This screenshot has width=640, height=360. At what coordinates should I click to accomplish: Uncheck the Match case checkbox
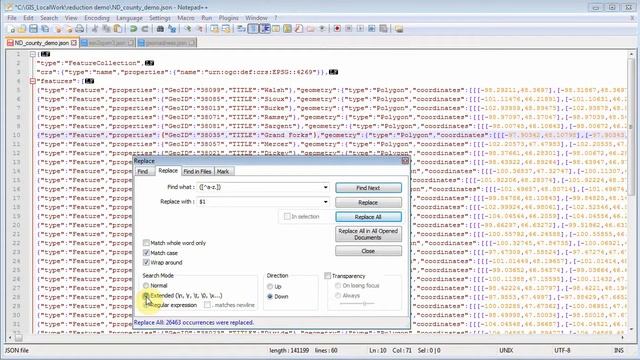point(146,253)
